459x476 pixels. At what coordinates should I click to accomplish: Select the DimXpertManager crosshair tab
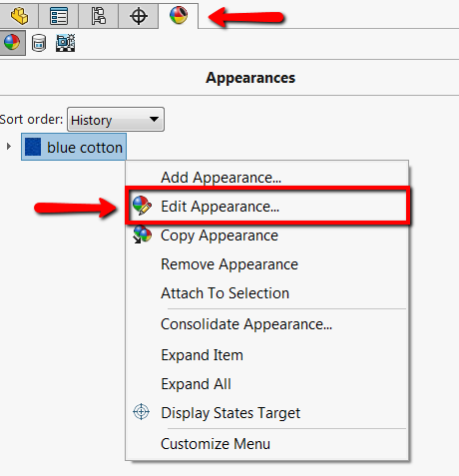pos(138,16)
